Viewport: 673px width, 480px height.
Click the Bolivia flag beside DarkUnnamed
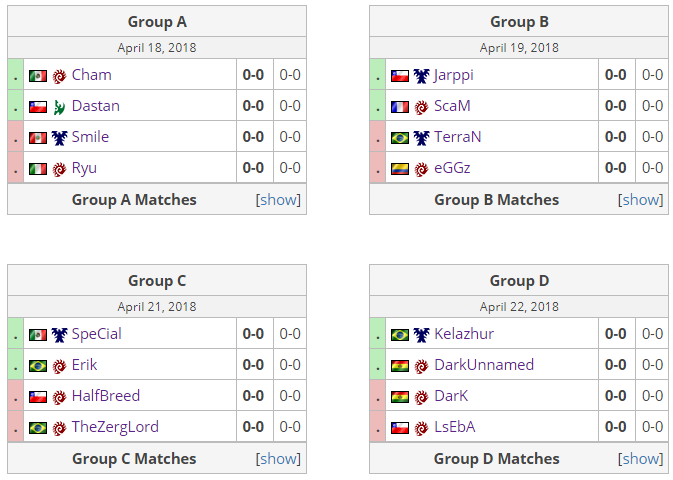(x=400, y=365)
